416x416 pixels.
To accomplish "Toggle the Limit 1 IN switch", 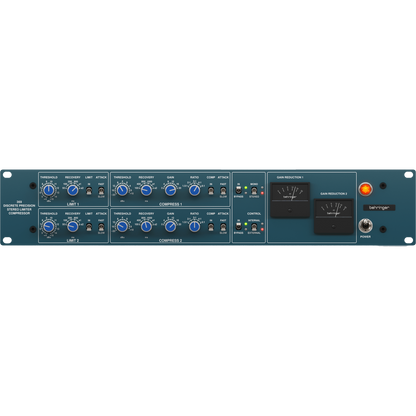I will click(x=89, y=191).
